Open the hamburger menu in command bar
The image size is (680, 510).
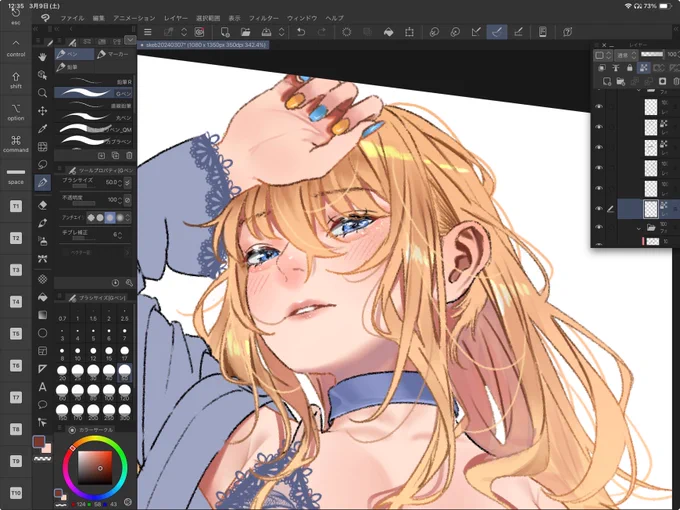point(148,32)
